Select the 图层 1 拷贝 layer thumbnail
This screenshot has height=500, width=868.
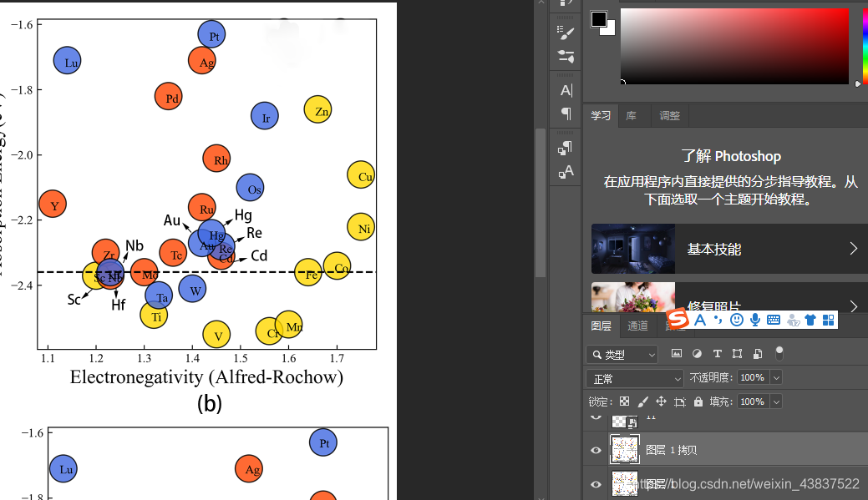click(x=624, y=449)
